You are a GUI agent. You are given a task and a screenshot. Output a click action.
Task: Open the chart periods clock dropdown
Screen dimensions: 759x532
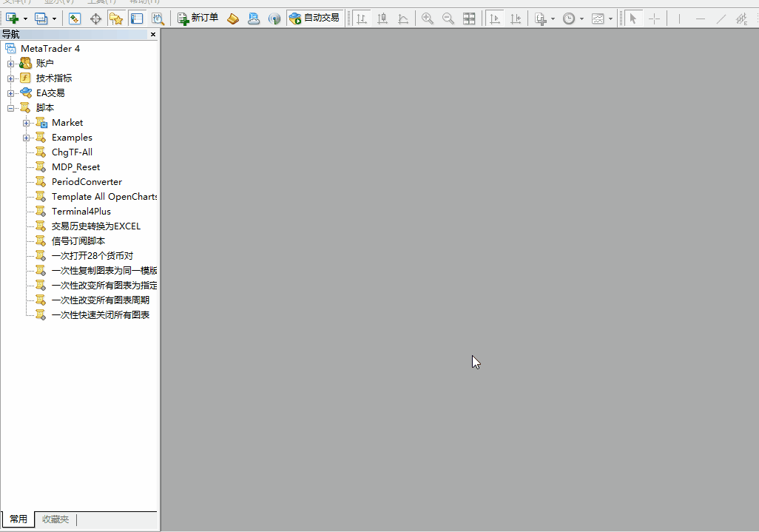tap(581, 18)
